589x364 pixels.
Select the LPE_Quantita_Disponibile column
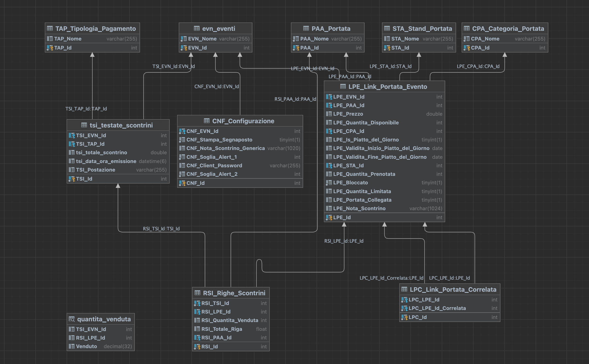384,123
